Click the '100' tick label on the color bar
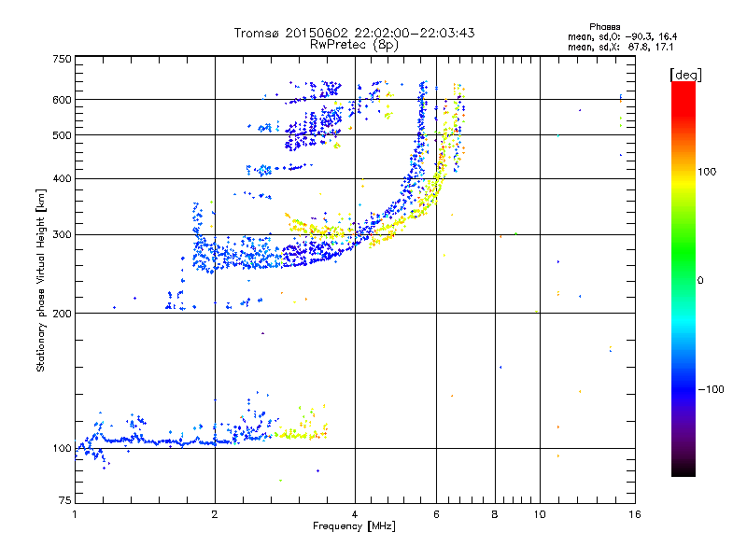The width and height of the screenshot is (747, 560). point(707,172)
